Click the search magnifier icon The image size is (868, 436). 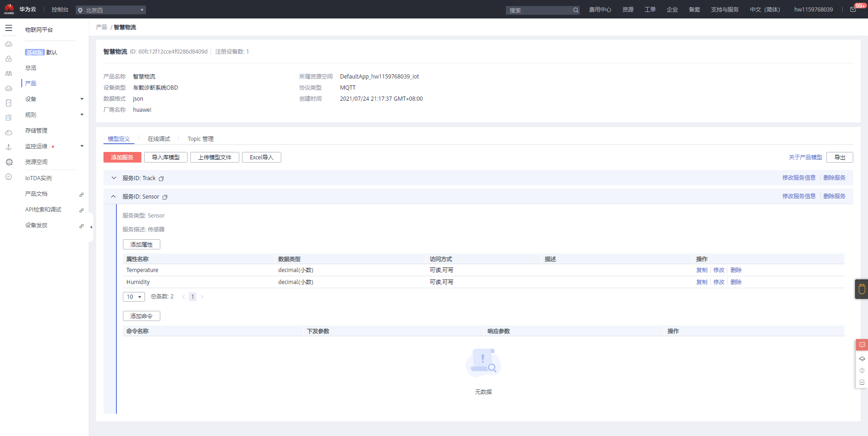click(576, 10)
